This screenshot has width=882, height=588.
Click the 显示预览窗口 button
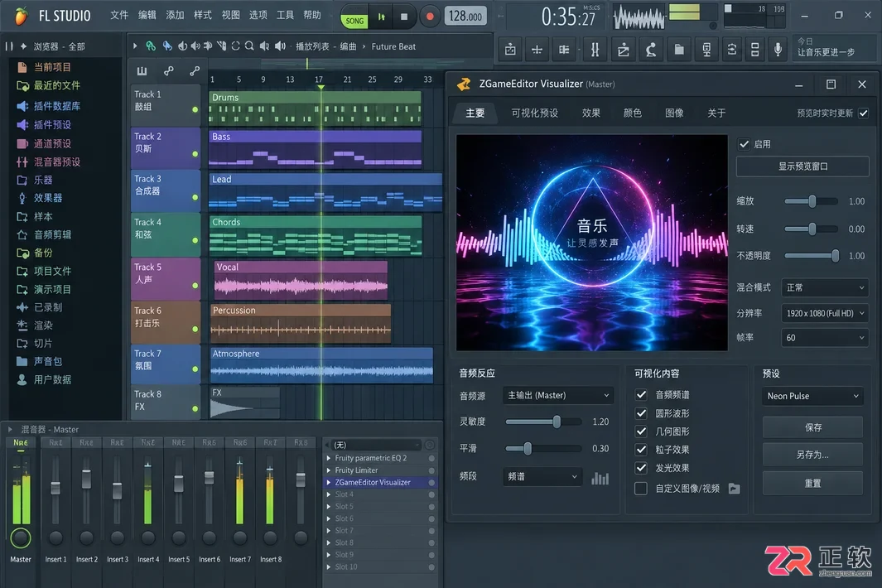[802, 166]
